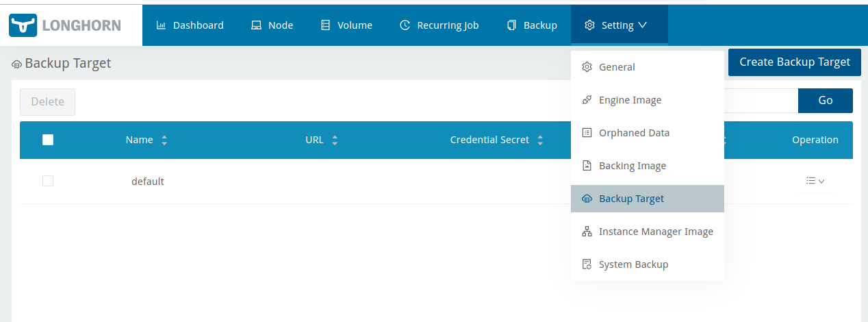This screenshot has height=322, width=868.
Task: Check the default row checkbox
Action: [x=48, y=181]
